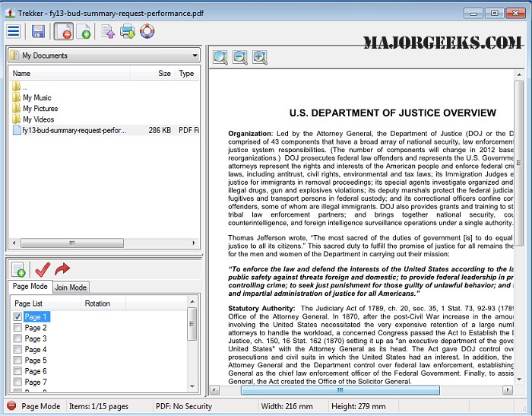Close the Trekker window
Viewport: 532px width, 416px height.
click(515, 13)
